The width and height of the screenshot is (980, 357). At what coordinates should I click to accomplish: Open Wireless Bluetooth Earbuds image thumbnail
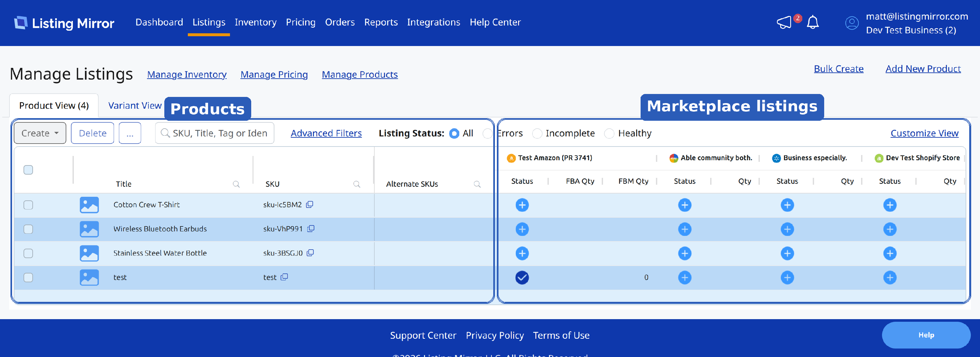coord(89,229)
